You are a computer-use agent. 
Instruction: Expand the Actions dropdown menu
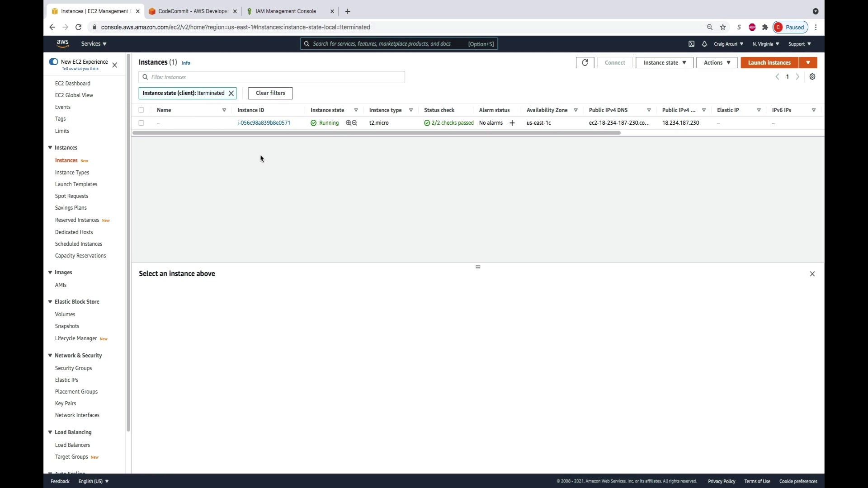(717, 63)
